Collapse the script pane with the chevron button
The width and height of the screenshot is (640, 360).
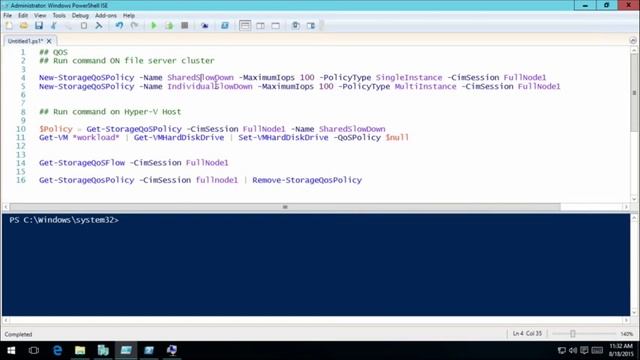pos(633,40)
